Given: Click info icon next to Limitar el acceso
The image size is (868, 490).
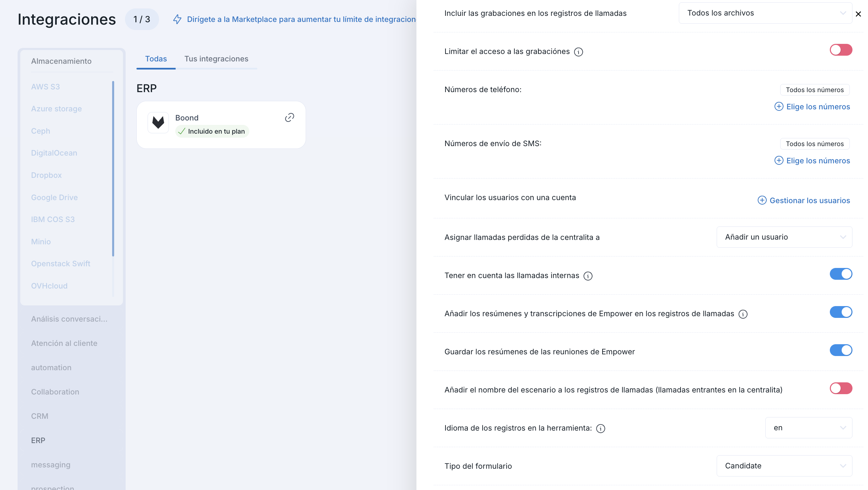Looking at the screenshot, I should (x=579, y=52).
